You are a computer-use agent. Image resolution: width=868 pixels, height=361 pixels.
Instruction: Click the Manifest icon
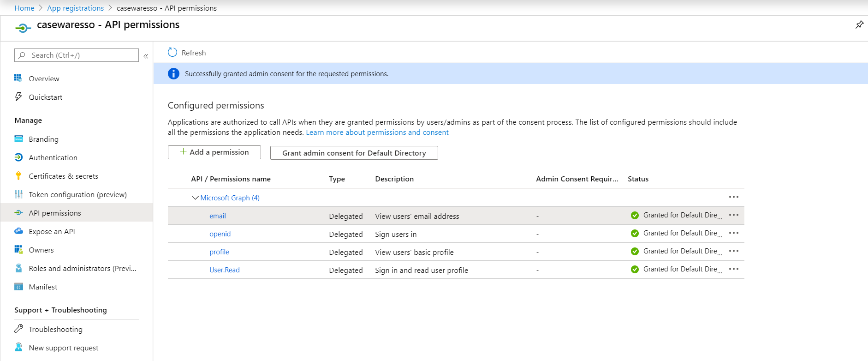tap(18, 287)
